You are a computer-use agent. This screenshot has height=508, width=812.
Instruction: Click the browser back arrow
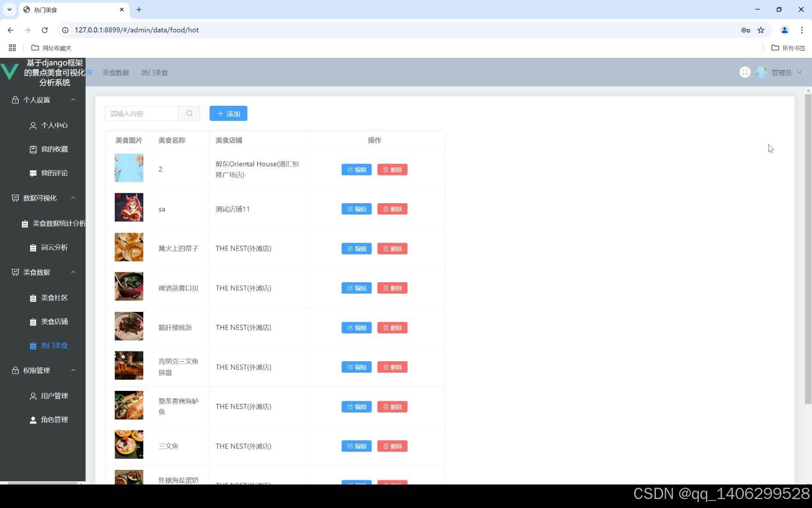tap(10, 30)
